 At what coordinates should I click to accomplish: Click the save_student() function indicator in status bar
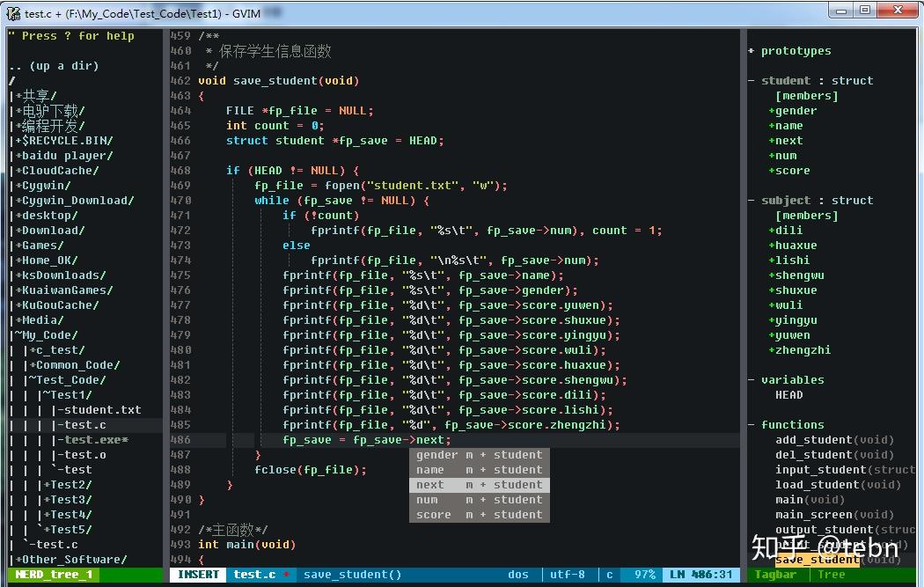click(x=352, y=574)
